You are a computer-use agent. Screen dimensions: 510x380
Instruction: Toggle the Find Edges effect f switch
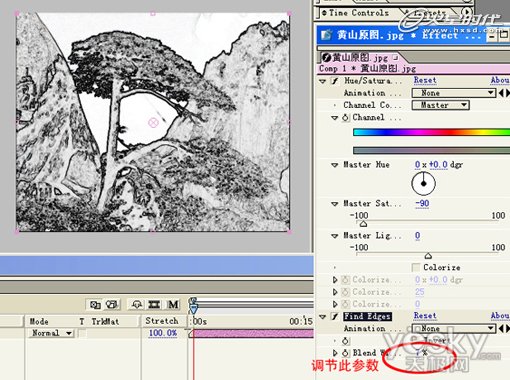tap(335, 316)
